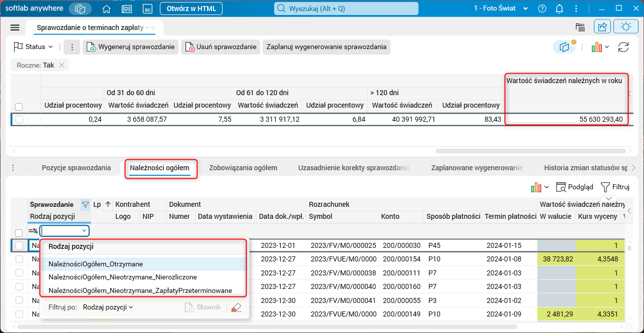Image resolution: width=644 pixels, height=333 pixels.
Task: Clear filter with the eraser icon
Action: [236, 307]
